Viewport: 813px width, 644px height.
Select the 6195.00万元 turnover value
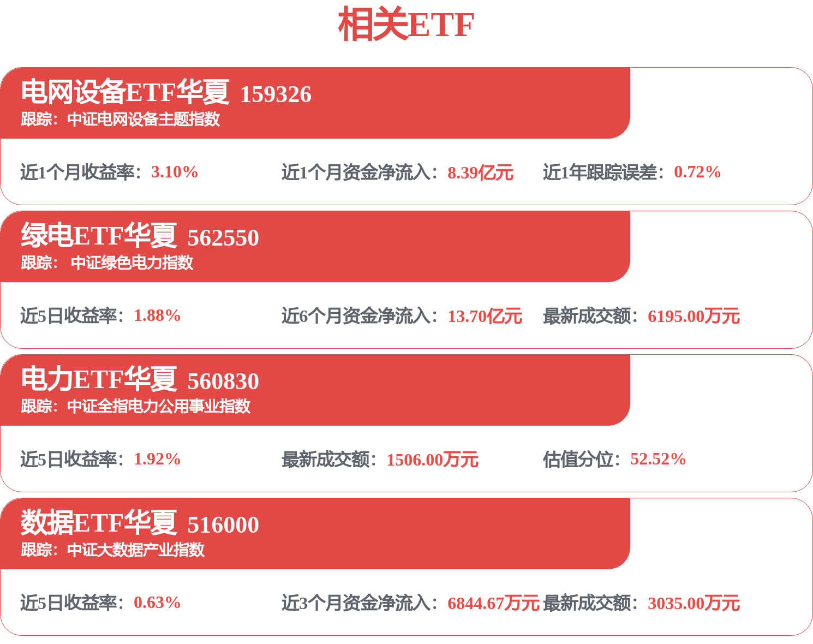694,317
